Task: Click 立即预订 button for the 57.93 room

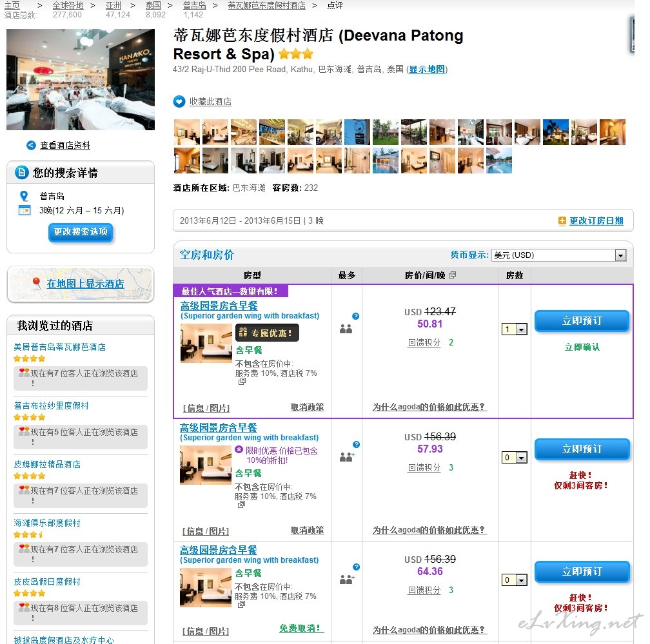Action: click(x=582, y=449)
